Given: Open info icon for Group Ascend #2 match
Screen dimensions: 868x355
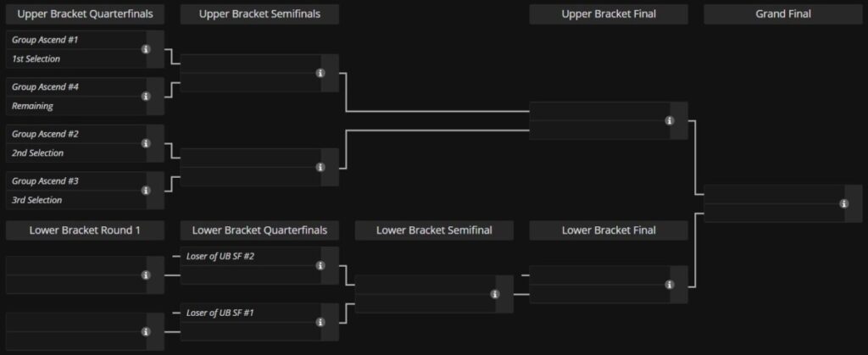Looking at the screenshot, I should coord(146,143).
